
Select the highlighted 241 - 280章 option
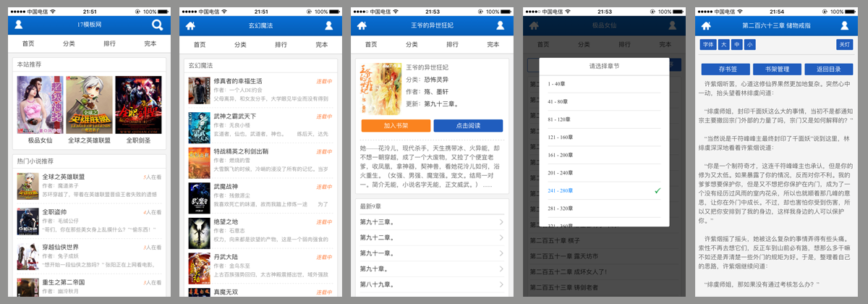click(604, 190)
